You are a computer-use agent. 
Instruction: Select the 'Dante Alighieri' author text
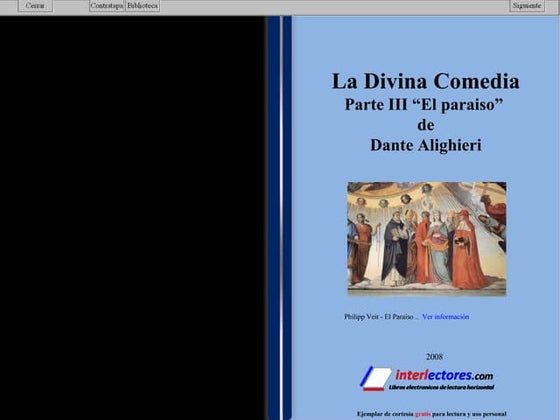click(x=426, y=145)
